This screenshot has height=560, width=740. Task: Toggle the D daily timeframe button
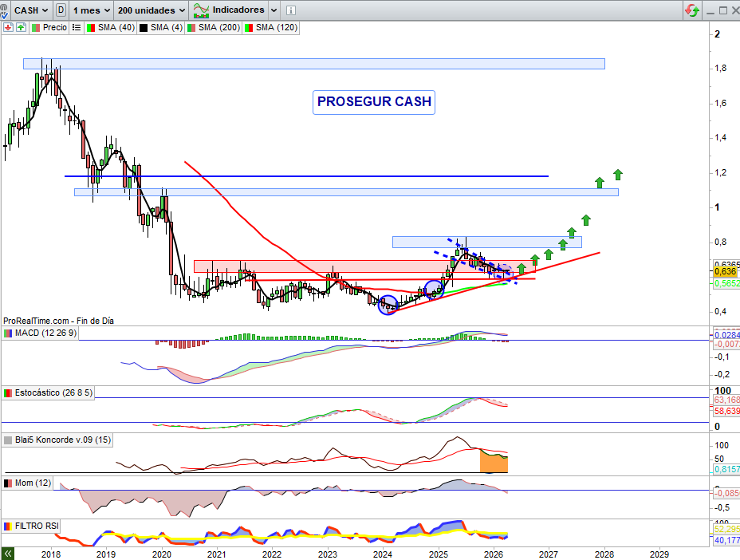point(61,10)
